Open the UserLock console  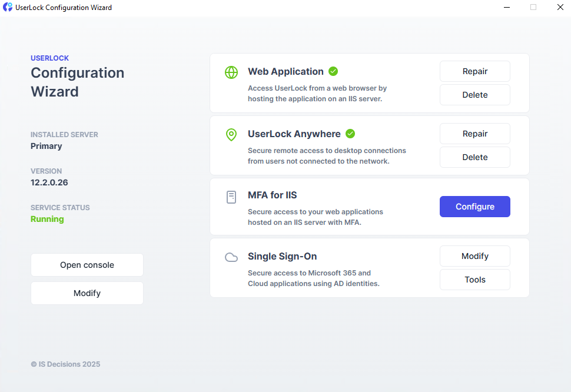[x=87, y=265]
